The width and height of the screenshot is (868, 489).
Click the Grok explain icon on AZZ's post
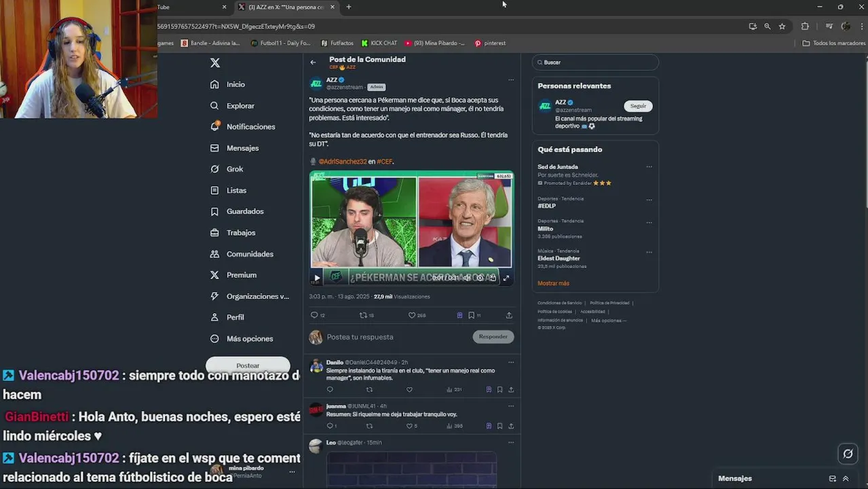click(459, 315)
